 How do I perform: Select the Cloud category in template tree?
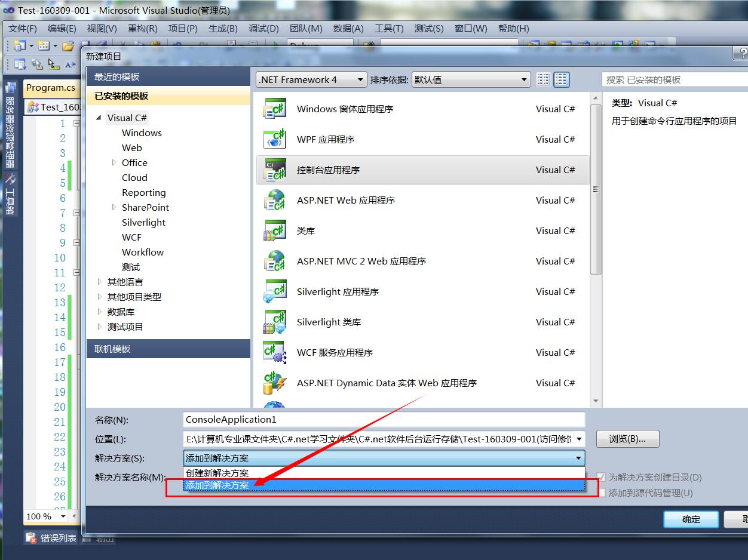click(x=134, y=177)
